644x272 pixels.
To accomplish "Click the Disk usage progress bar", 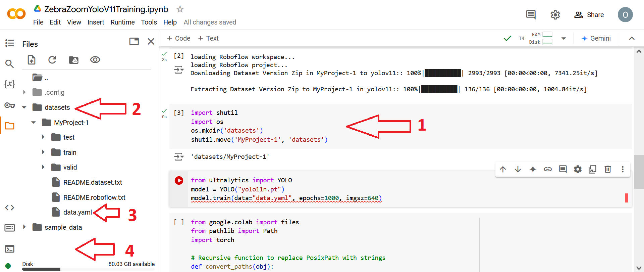I will (89, 269).
